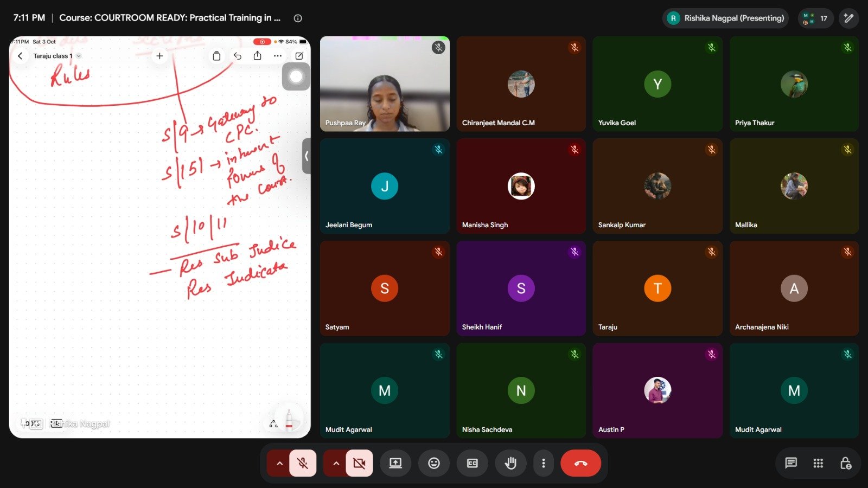Leave the call with red button

tap(580, 463)
